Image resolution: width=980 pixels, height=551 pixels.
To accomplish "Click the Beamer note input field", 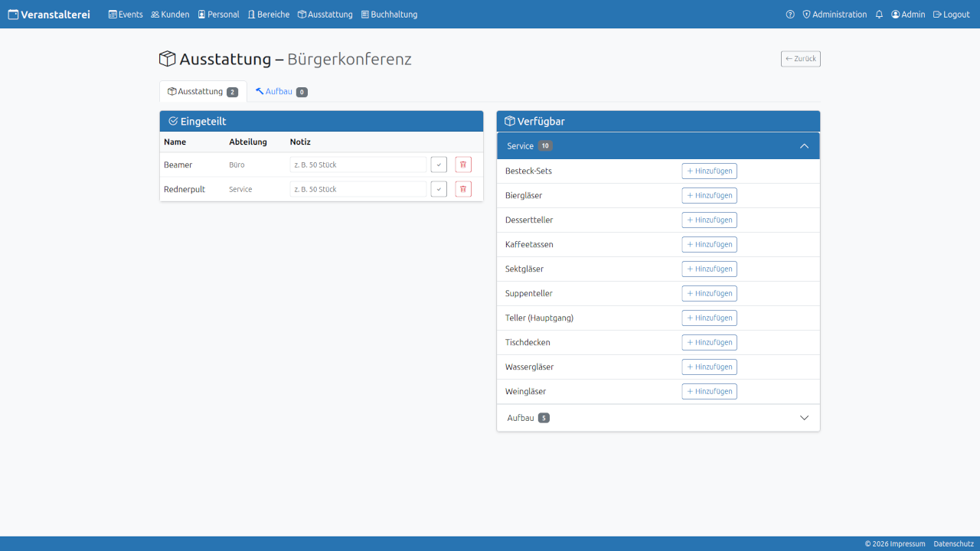I will coord(358,165).
